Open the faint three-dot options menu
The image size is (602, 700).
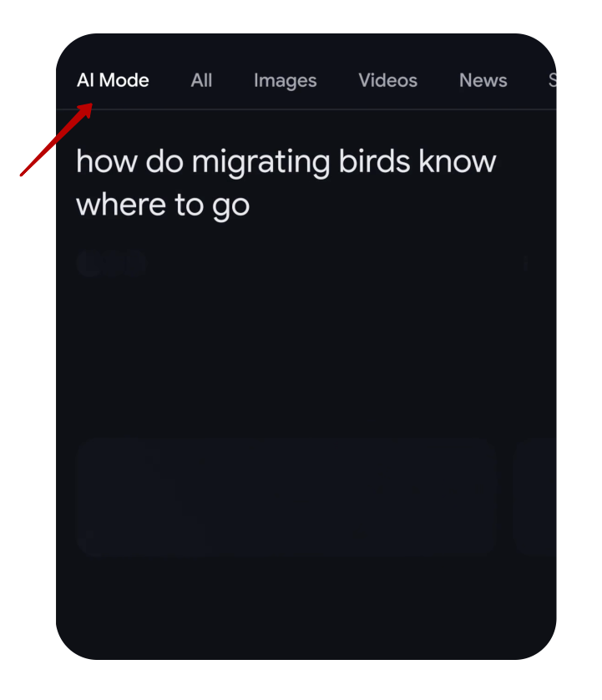coord(526,263)
